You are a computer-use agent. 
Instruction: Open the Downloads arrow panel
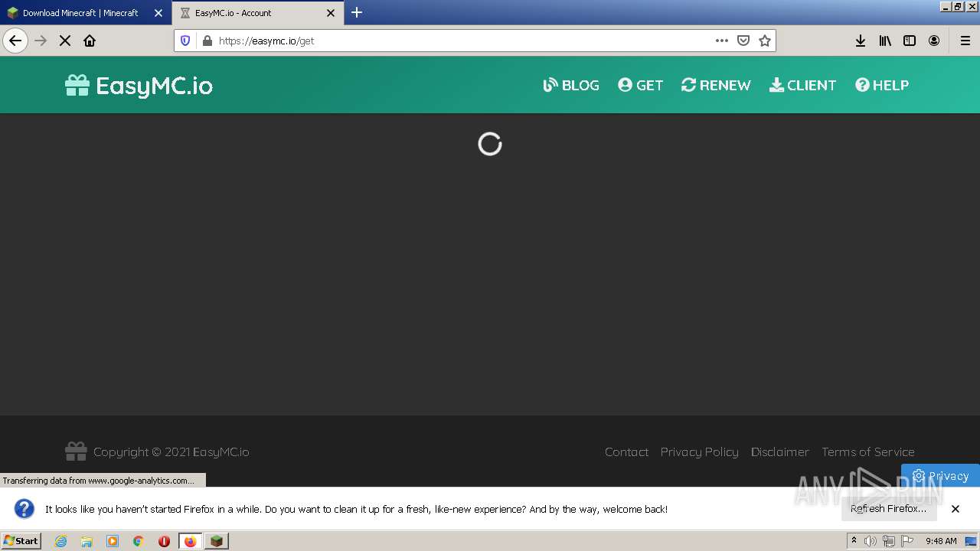coord(861,41)
